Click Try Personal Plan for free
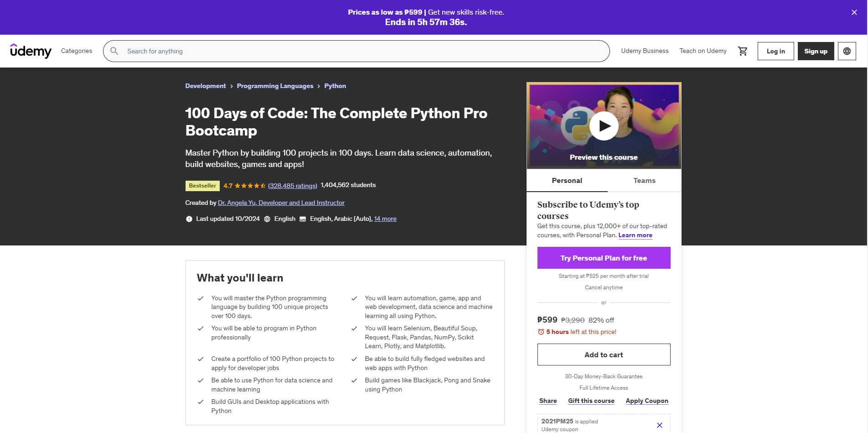Screen dimensions: 868x433 coord(604,258)
